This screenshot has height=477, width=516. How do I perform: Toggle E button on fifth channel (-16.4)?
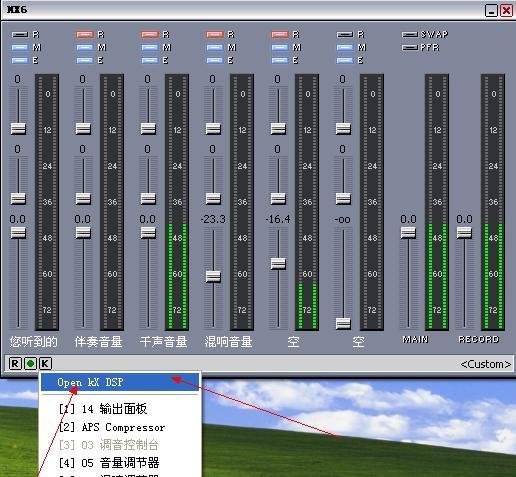280,60
